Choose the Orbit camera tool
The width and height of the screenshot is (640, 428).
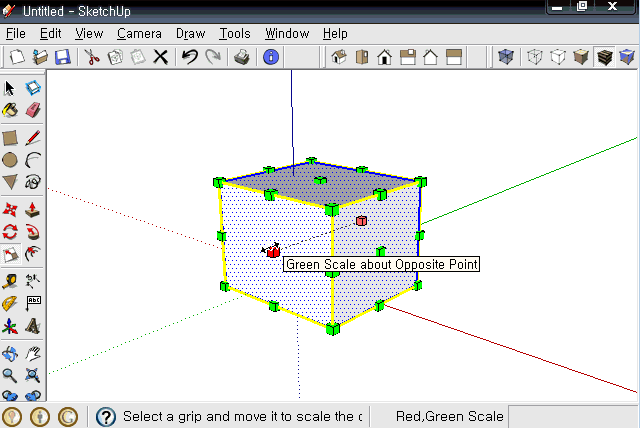tap(10, 354)
